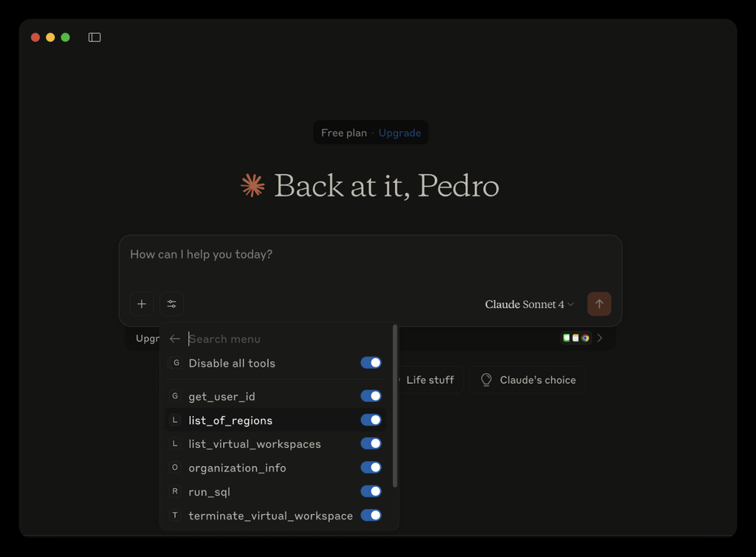Switch off the list_virtual_workspaces toggle
Viewport: 756px width, 557px height.
(x=371, y=444)
